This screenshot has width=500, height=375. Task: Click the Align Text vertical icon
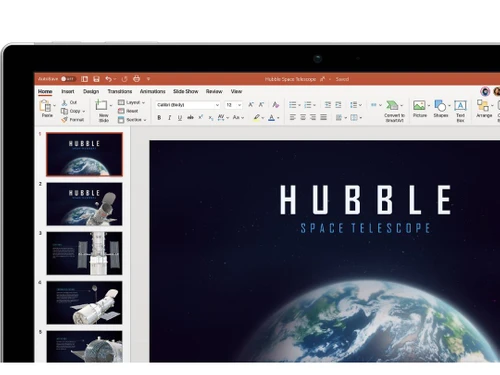coord(354,117)
